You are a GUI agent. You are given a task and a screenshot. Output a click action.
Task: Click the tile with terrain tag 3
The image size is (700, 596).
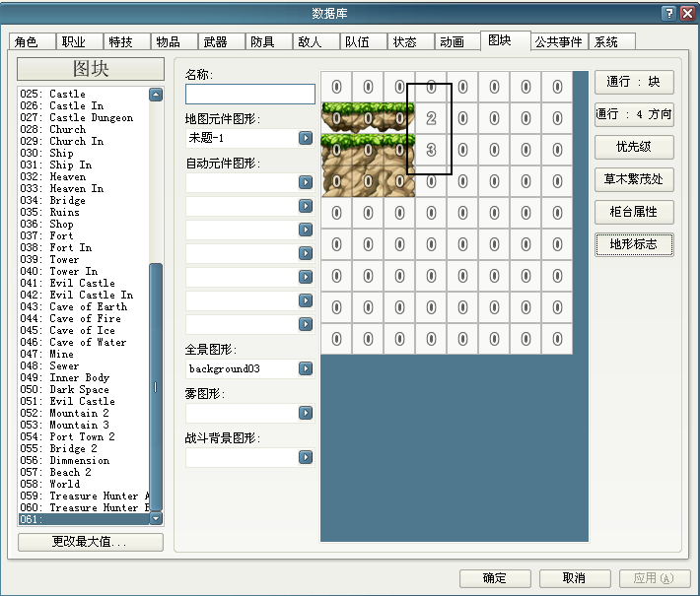(x=431, y=150)
